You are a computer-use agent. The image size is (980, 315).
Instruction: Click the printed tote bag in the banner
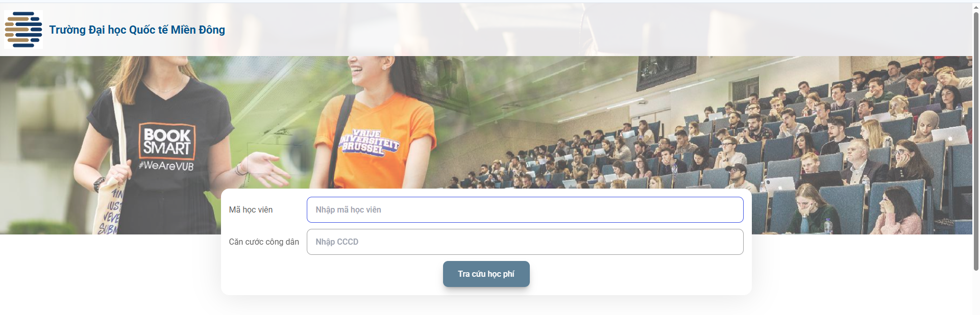110,209
